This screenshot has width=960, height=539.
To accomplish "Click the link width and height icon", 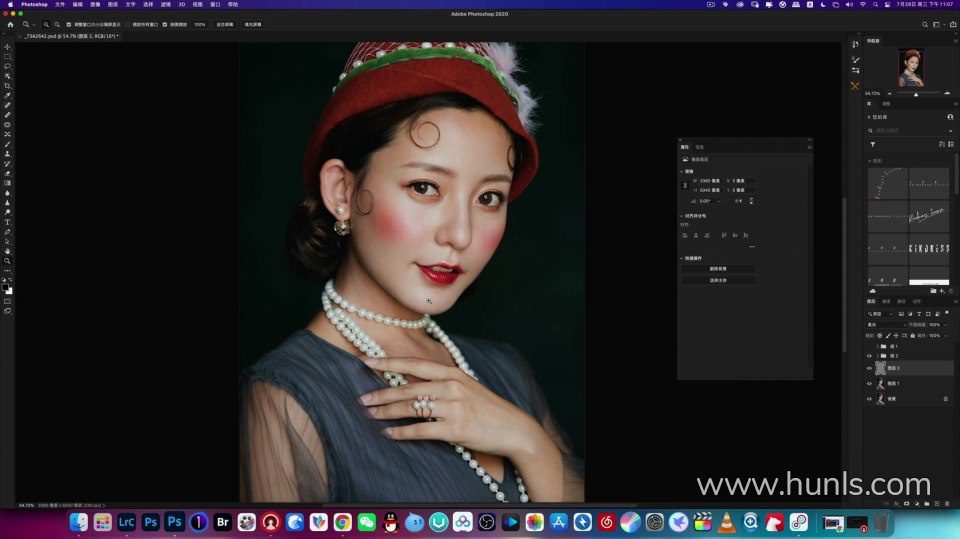I will [684, 185].
